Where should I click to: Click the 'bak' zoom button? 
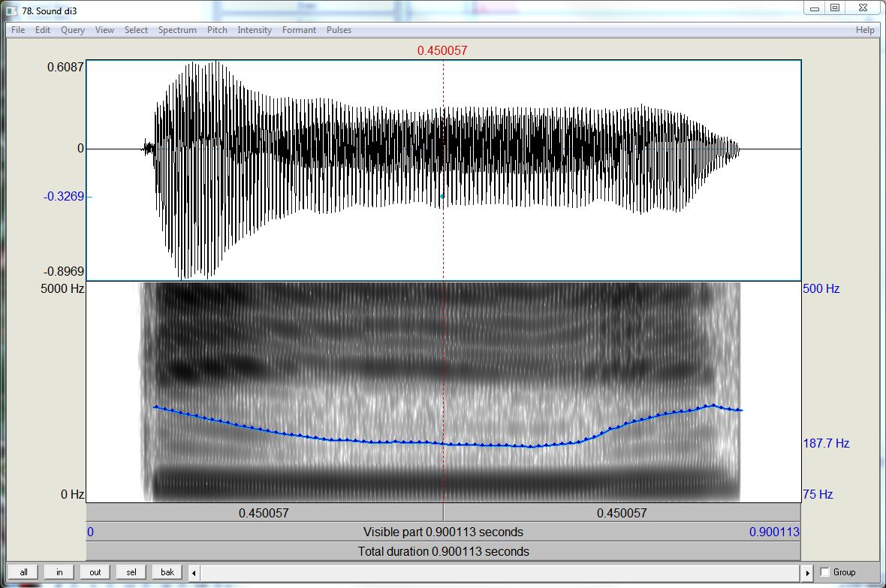(167, 572)
